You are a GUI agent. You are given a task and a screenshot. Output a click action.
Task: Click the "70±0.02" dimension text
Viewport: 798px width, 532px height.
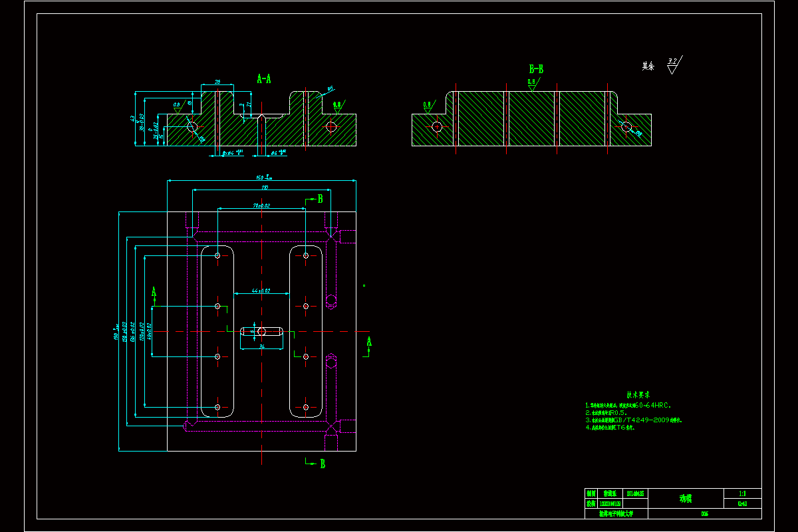pos(261,205)
